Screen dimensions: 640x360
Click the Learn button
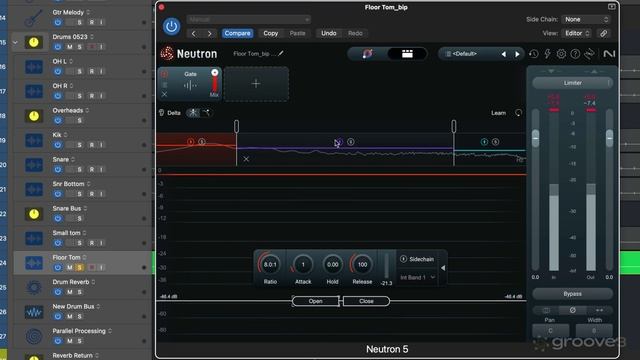point(498,113)
